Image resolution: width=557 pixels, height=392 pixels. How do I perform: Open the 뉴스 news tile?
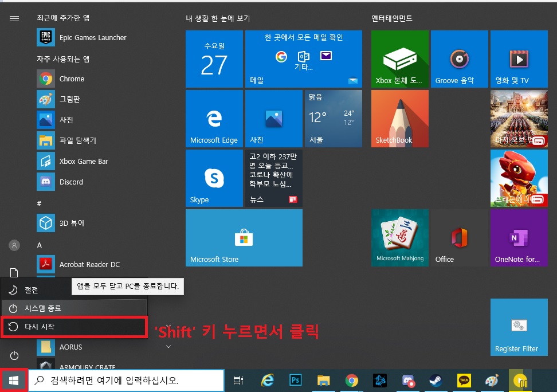[x=274, y=178]
